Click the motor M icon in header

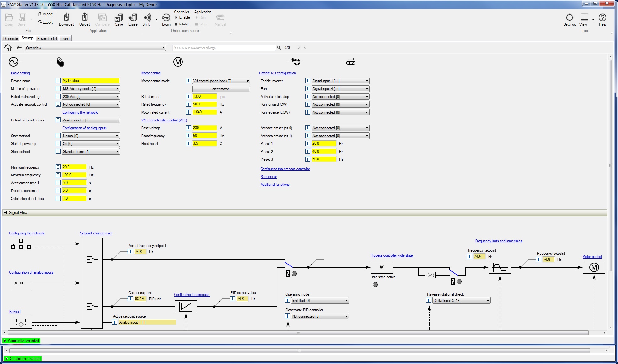[x=178, y=62]
